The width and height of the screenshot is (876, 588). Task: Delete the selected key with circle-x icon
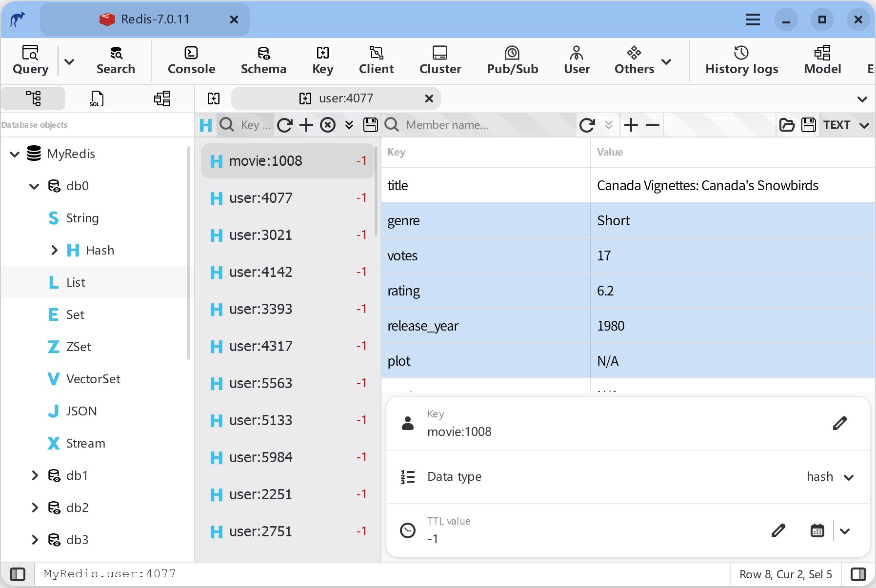tap(328, 125)
